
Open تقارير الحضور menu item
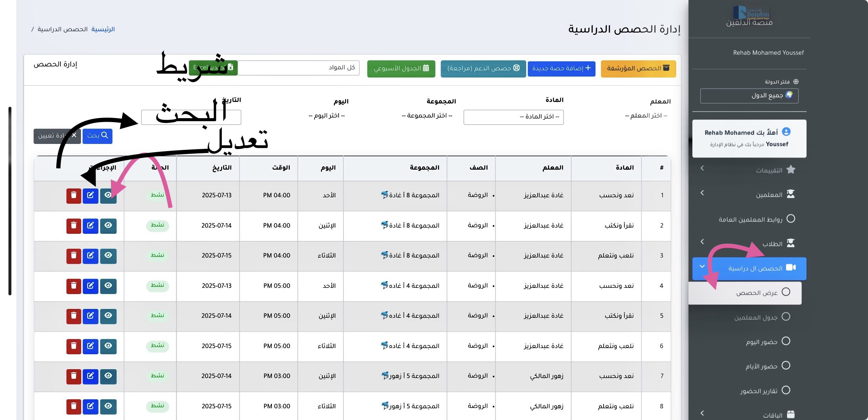759,391
